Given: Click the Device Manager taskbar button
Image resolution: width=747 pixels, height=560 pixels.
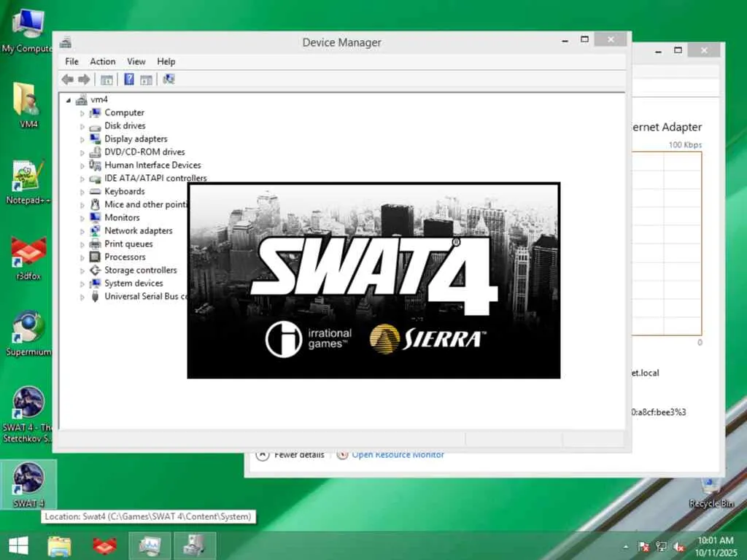Looking at the screenshot, I should (x=194, y=545).
